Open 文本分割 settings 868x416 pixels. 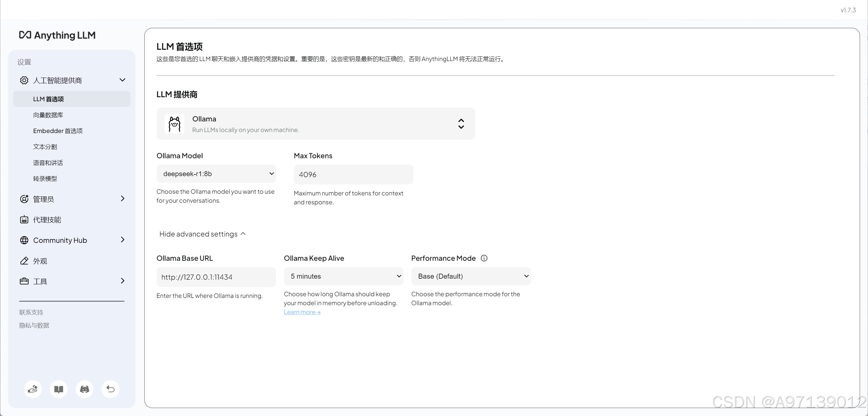click(45, 147)
